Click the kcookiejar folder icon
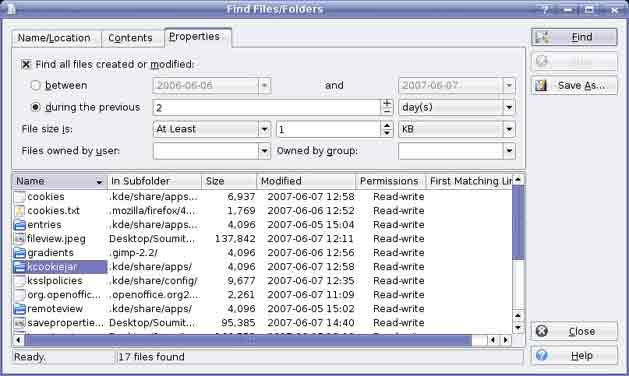 pos(19,267)
